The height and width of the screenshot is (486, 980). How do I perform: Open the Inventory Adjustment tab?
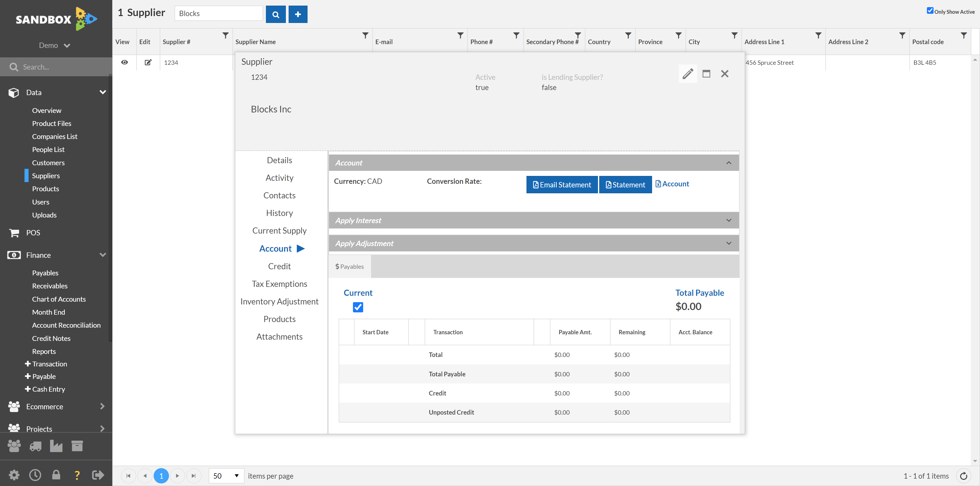(279, 301)
